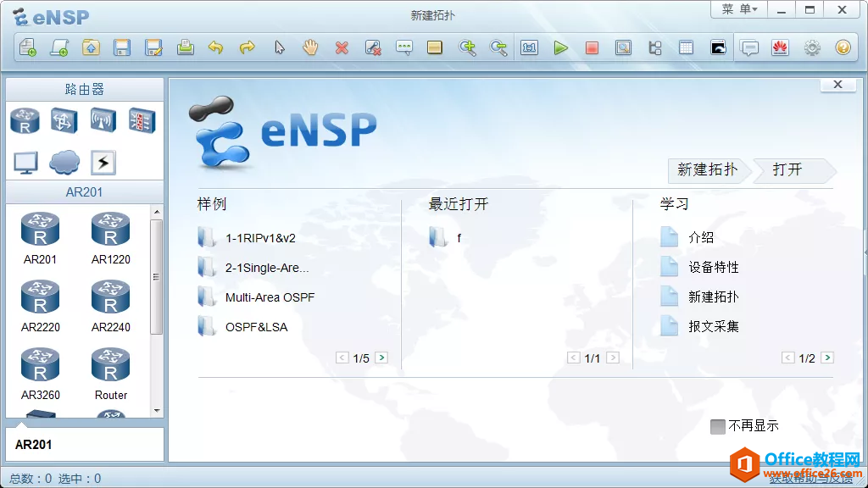This screenshot has width=868, height=488.
Task: Select the Firewall device category icon
Action: click(142, 120)
